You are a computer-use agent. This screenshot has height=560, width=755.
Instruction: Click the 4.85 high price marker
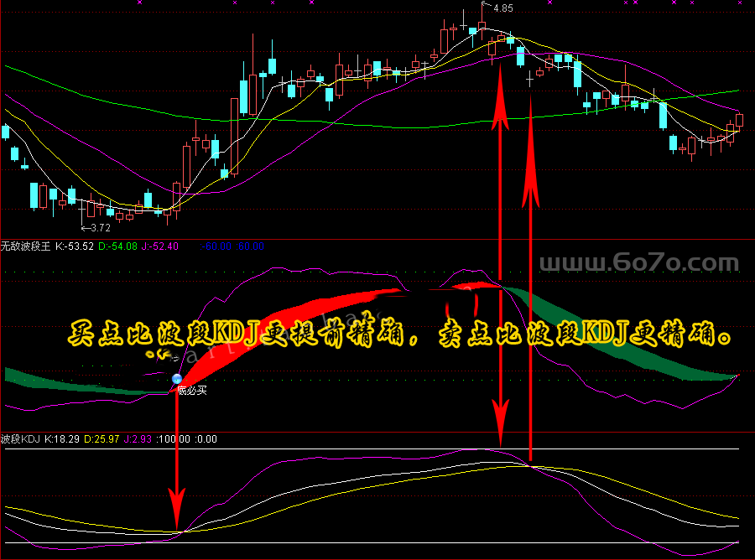[502, 8]
